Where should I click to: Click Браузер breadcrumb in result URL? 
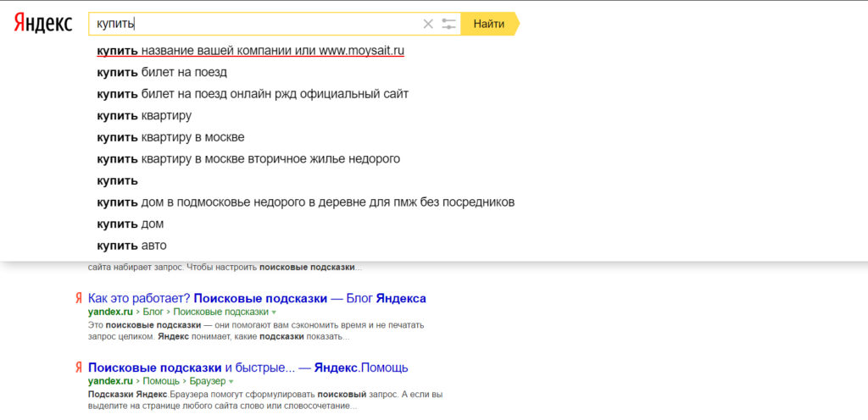click(x=208, y=381)
